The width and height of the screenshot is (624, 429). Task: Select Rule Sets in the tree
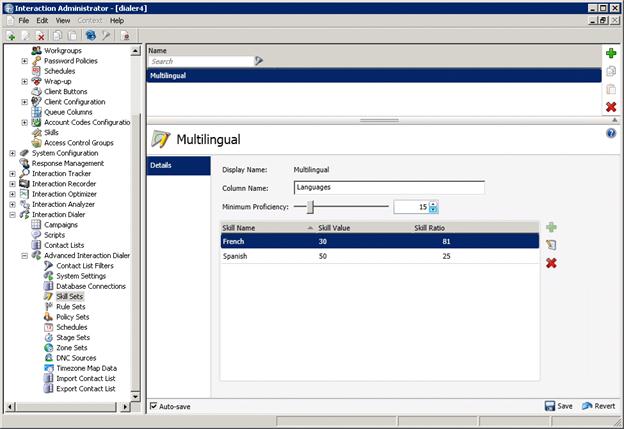(72, 306)
